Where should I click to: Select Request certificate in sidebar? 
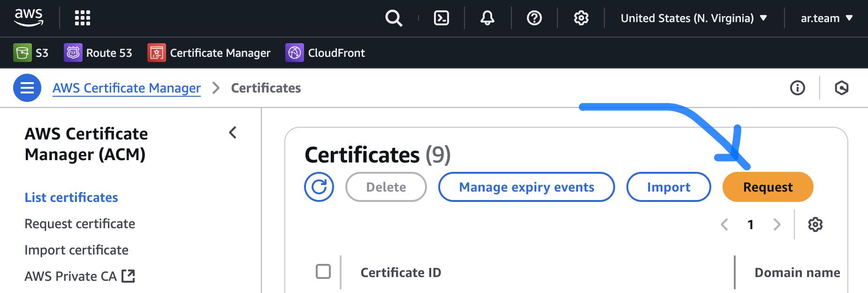[x=80, y=224]
